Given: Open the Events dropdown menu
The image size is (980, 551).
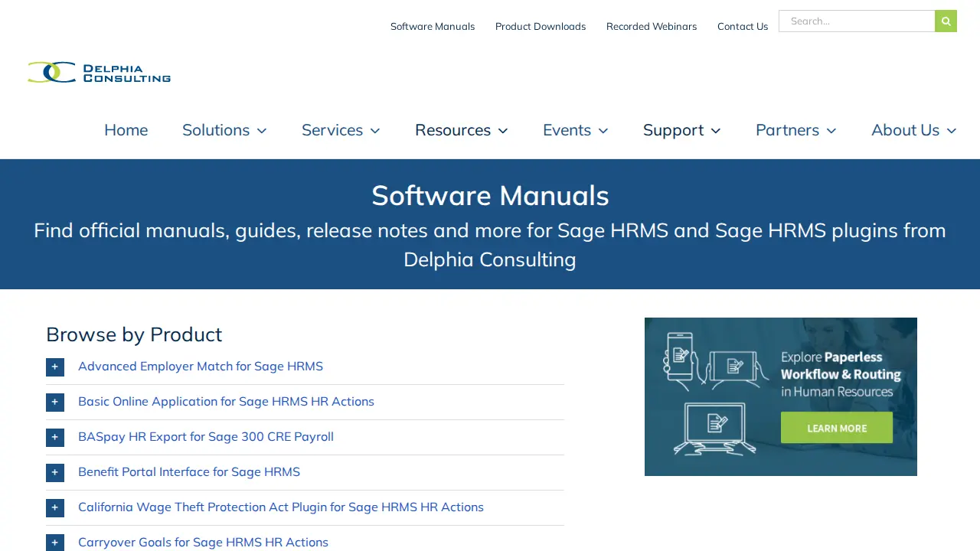Looking at the screenshot, I should click(x=576, y=130).
